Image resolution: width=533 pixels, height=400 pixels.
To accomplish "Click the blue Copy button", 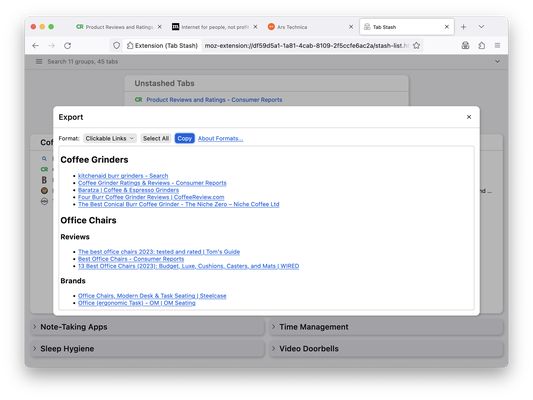I will tap(185, 138).
